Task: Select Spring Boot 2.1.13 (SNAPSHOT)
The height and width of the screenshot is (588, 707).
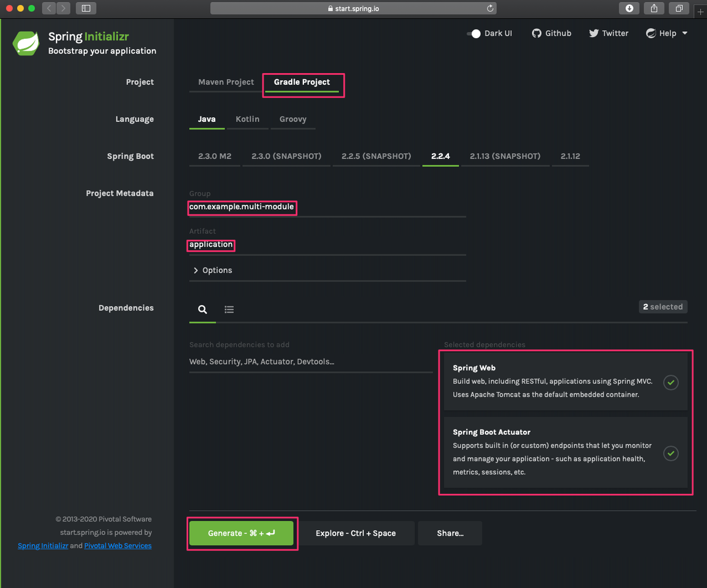Action: 505,156
